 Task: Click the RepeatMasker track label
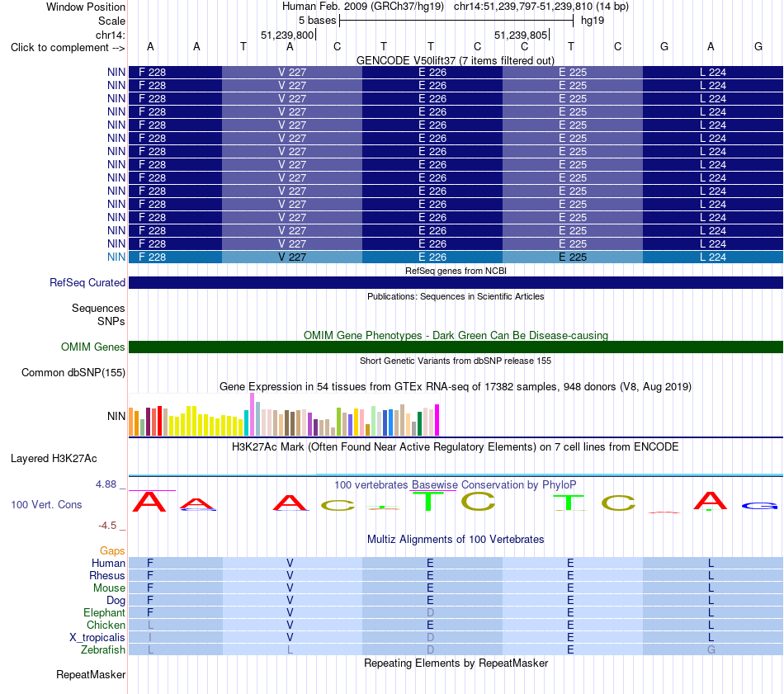91,674
